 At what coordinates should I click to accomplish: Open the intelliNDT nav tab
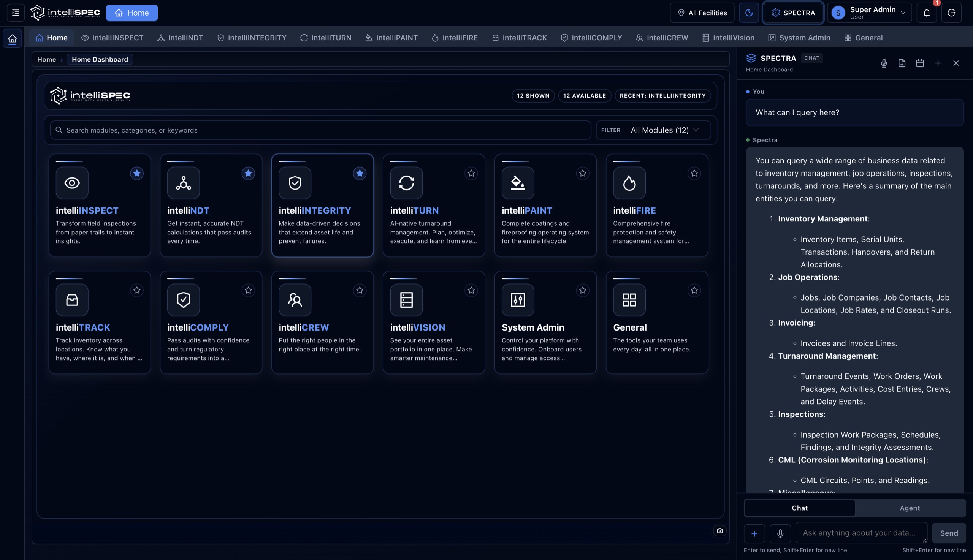(x=180, y=38)
